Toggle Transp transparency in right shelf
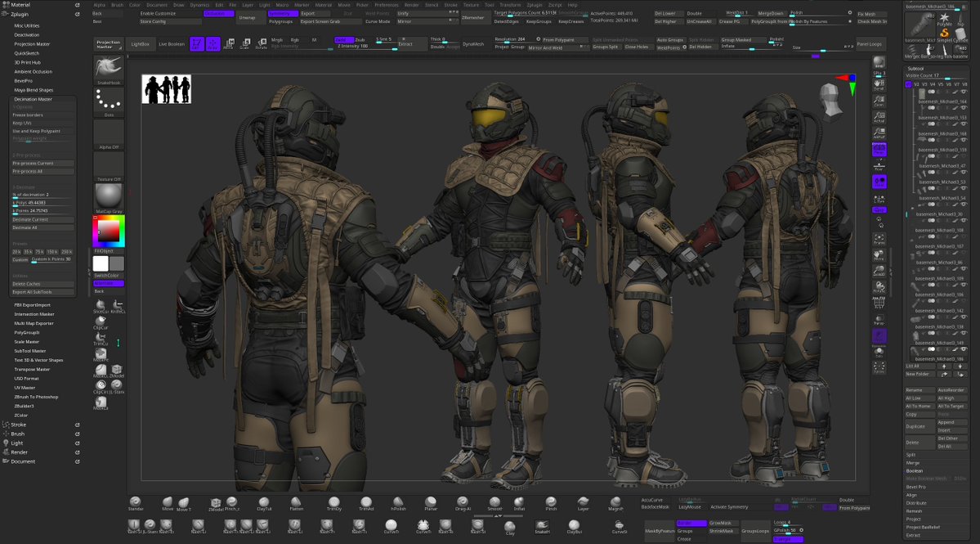 click(x=879, y=320)
